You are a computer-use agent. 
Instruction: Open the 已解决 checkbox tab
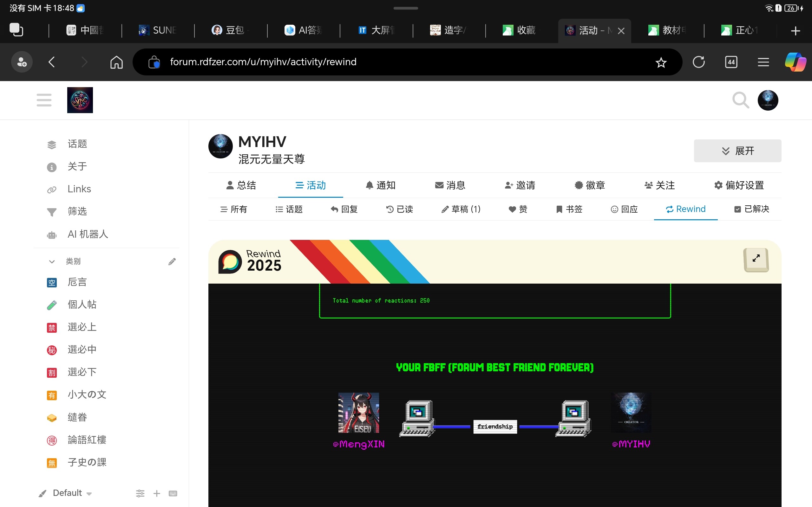752,209
